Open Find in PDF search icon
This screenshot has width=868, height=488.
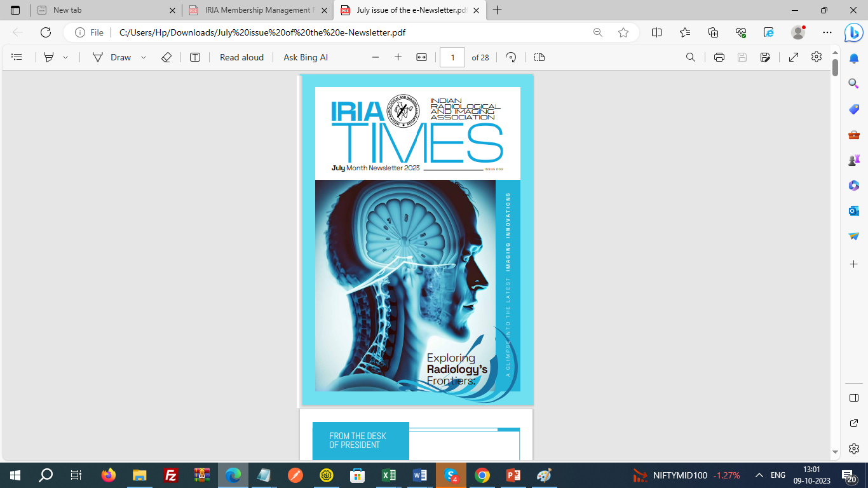(x=691, y=57)
